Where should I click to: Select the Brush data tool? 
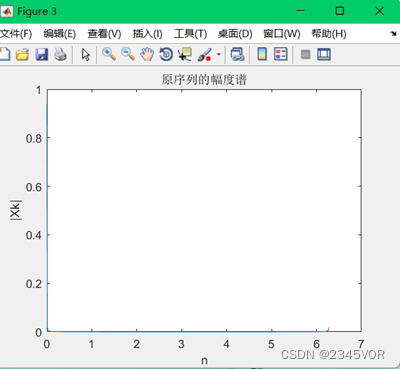coord(204,55)
